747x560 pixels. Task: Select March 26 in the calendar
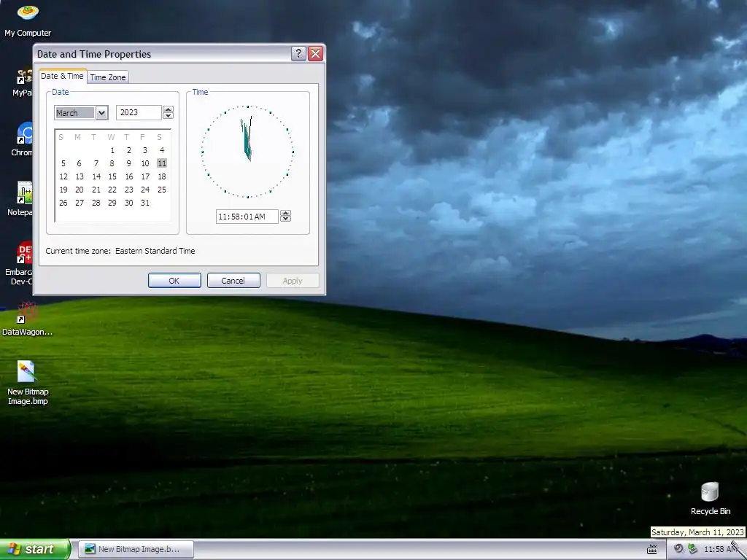click(x=63, y=203)
